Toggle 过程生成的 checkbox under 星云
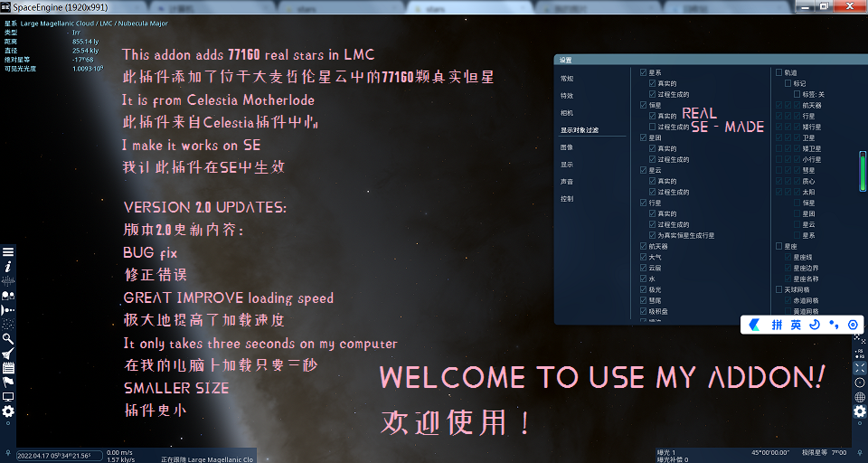The image size is (868, 463). coord(653,192)
